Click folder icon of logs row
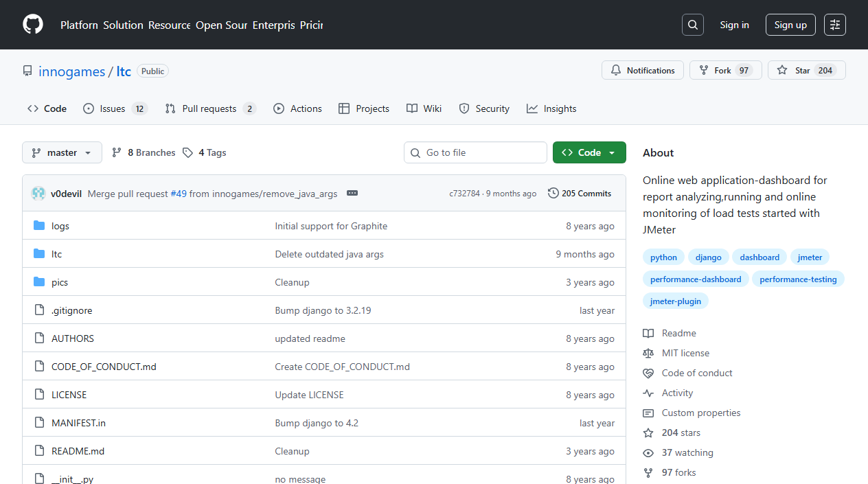 pos(39,226)
